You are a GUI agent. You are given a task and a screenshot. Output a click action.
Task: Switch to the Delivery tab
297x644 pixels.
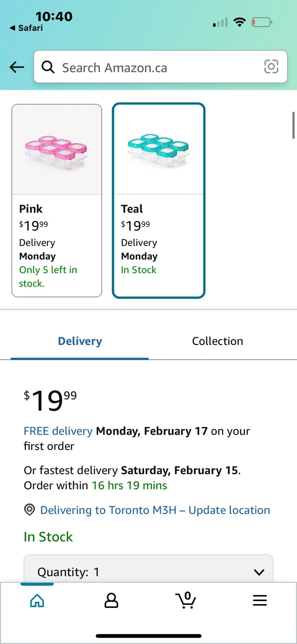coord(80,341)
